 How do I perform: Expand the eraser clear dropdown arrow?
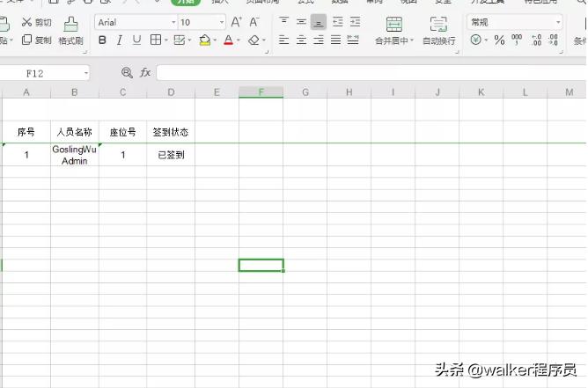click(x=264, y=40)
